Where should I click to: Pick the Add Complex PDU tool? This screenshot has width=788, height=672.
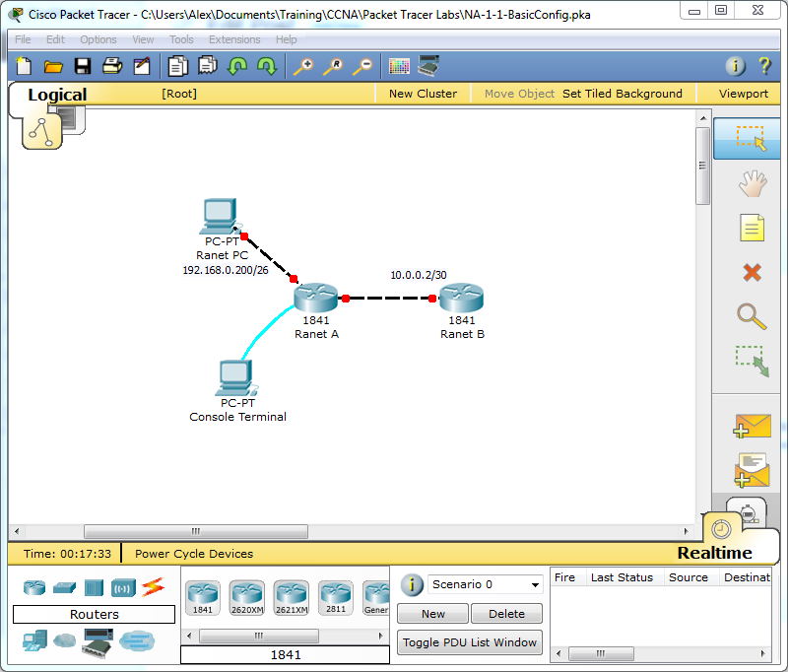pyautogui.click(x=752, y=469)
